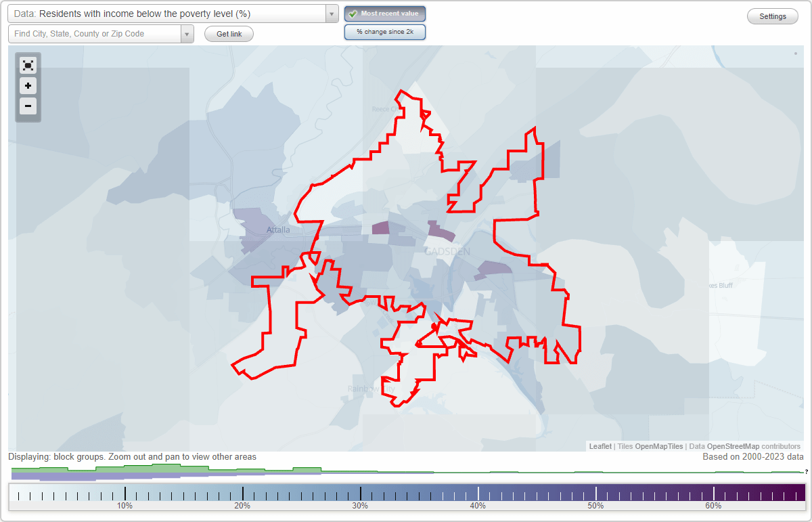Screen dimensions: 812x522
Task: Click the checkmark icon on Most recent value
Action: 353,14
